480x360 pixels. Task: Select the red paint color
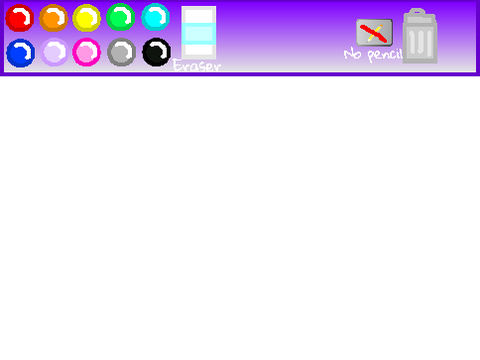[20, 18]
